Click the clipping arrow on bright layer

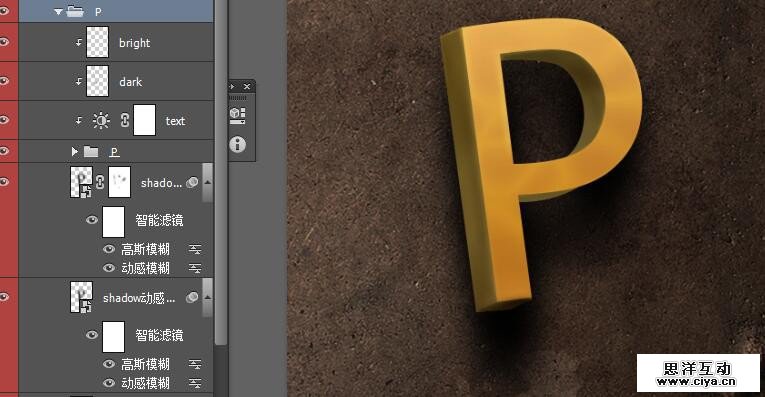pyautogui.click(x=79, y=42)
